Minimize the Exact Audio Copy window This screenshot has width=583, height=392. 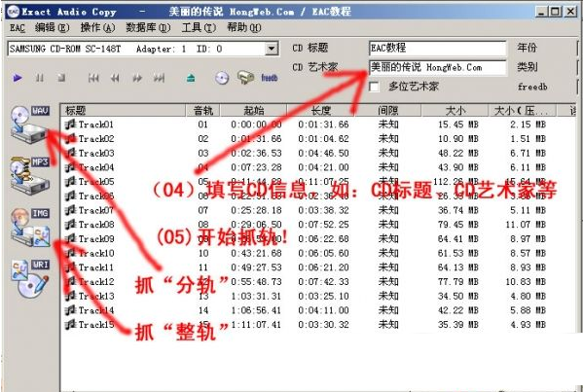[541, 12]
